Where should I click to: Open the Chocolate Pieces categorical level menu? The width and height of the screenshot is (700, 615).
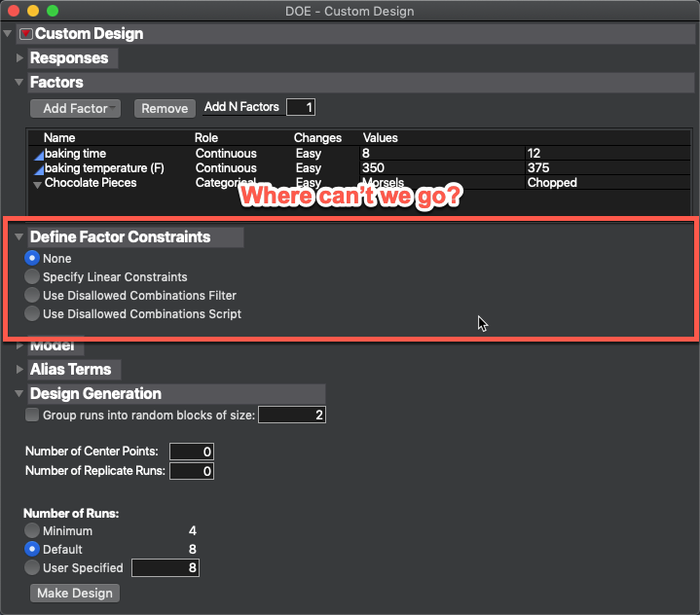[38, 185]
